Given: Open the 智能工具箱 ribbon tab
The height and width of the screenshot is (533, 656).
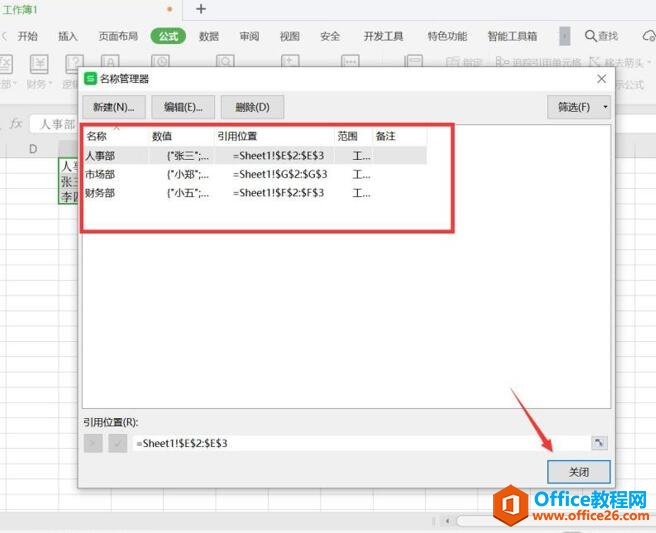Looking at the screenshot, I should click(512, 36).
